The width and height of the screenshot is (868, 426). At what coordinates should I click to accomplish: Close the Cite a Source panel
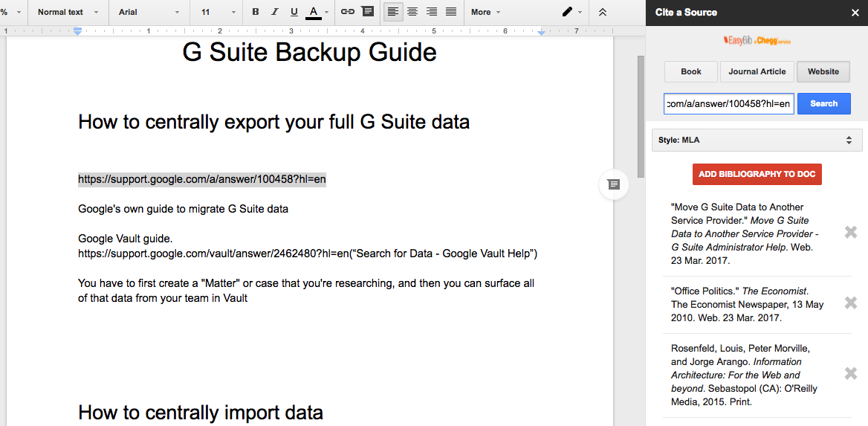point(855,12)
